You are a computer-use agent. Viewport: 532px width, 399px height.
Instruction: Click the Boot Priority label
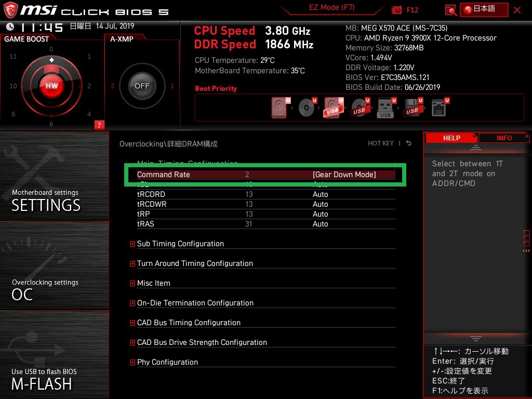tap(216, 88)
